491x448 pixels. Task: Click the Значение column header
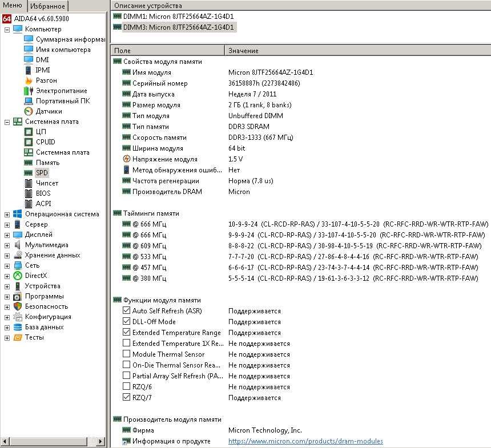coord(358,50)
